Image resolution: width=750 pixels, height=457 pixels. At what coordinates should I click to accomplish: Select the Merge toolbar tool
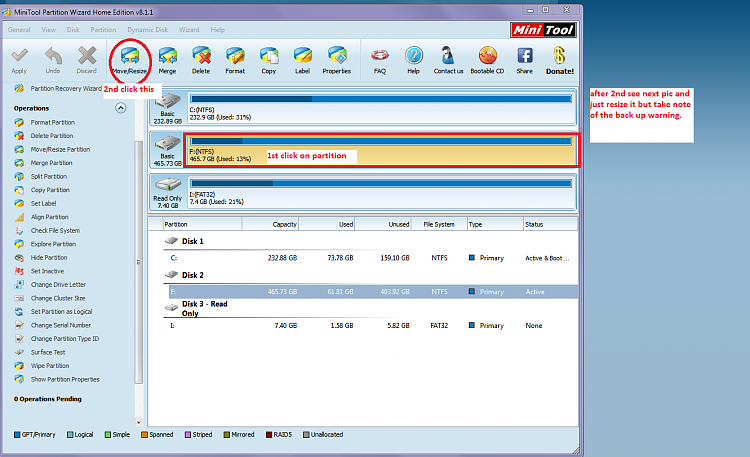click(167, 60)
